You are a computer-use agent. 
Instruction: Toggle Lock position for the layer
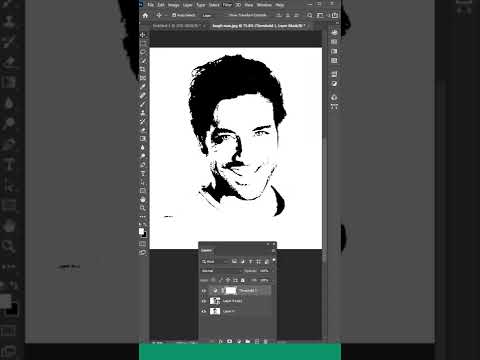(228, 280)
